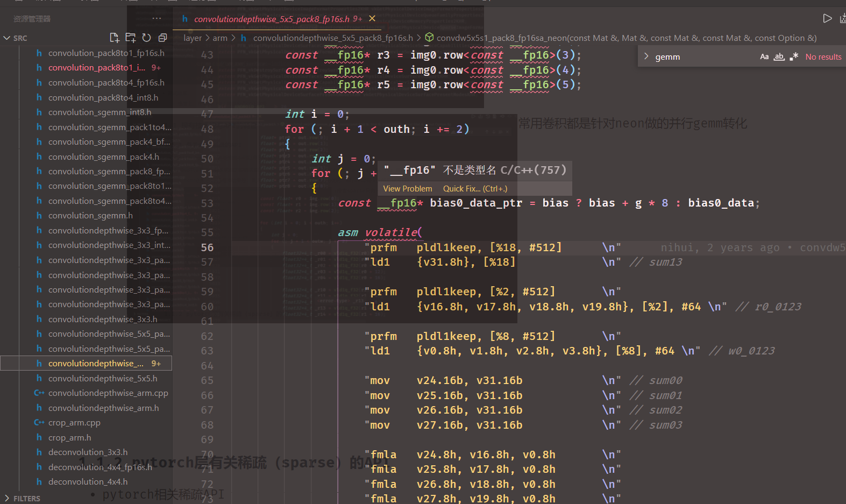Screen dimensions: 846x504
Task: Click h icon beside convolution_pack8to1_fp16s.h
Action: click(39, 53)
